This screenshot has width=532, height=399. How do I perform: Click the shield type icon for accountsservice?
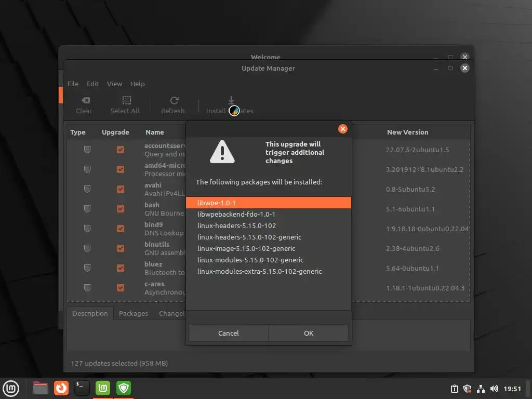point(87,150)
